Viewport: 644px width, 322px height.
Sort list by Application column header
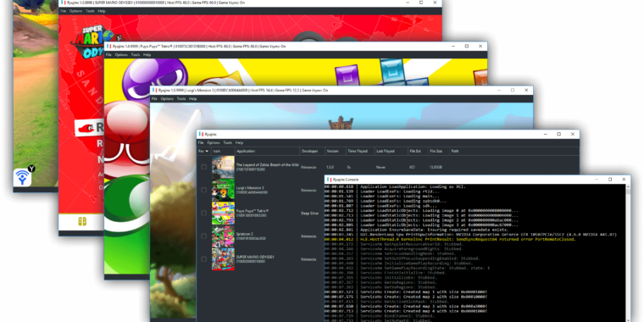(268, 151)
